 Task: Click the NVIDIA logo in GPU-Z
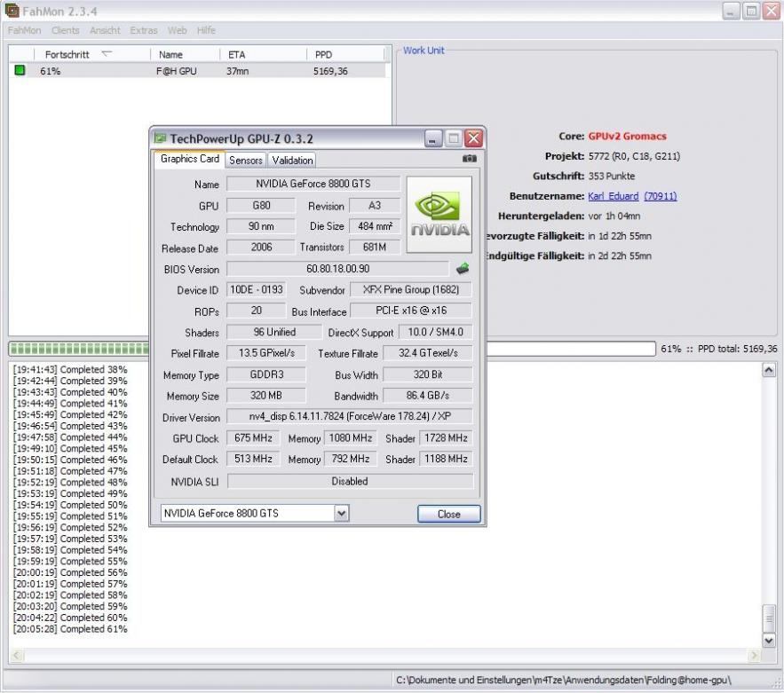tap(440, 215)
